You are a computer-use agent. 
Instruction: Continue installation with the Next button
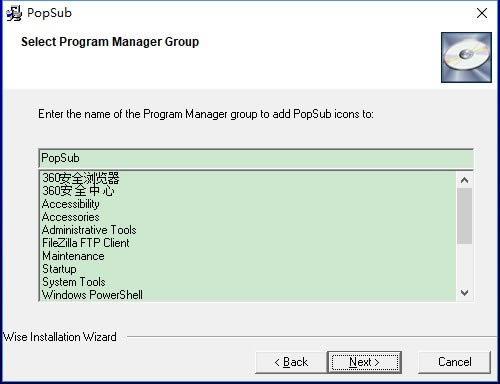(365, 362)
